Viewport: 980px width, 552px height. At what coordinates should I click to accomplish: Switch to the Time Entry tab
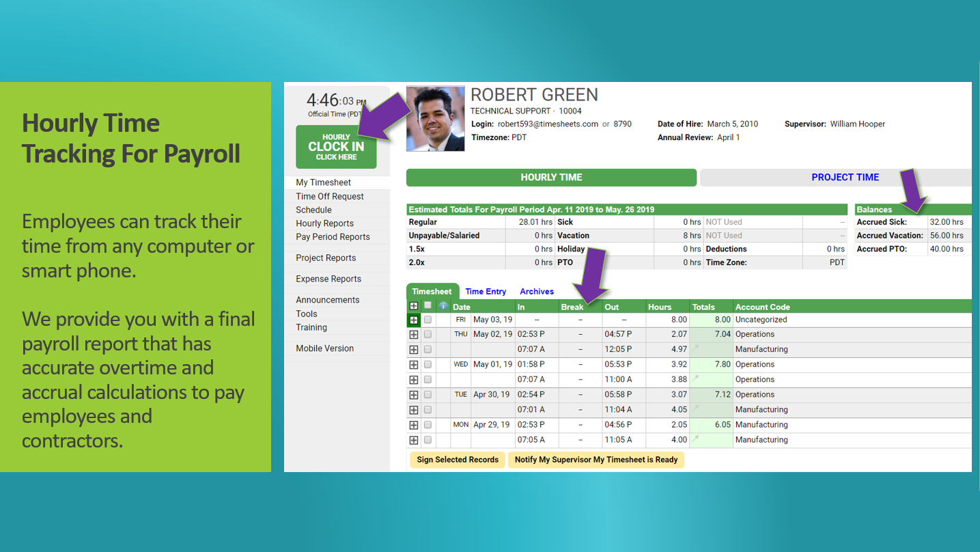(485, 291)
